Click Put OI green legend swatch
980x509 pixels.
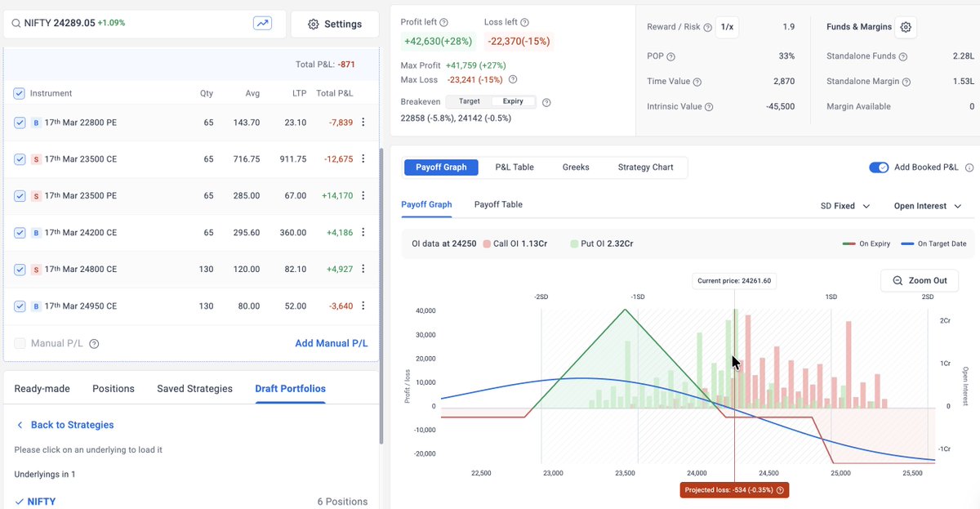click(575, 243)
